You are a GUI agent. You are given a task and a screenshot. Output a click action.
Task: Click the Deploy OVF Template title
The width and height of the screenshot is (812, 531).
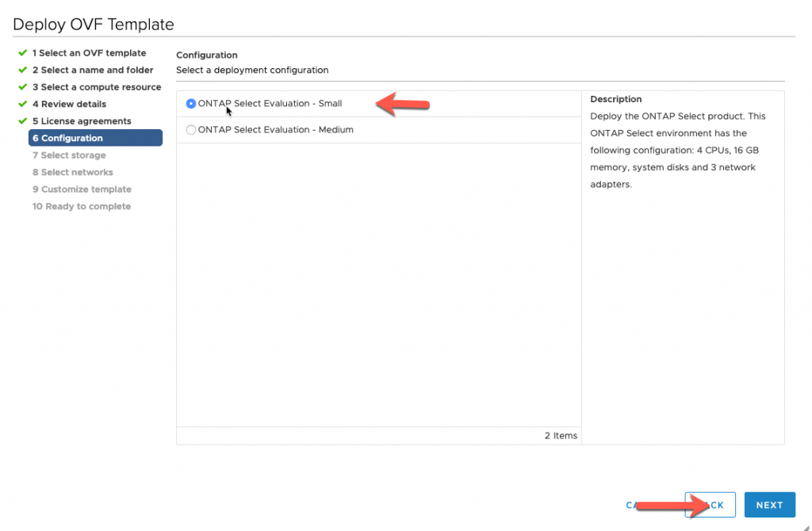point(94,25)
